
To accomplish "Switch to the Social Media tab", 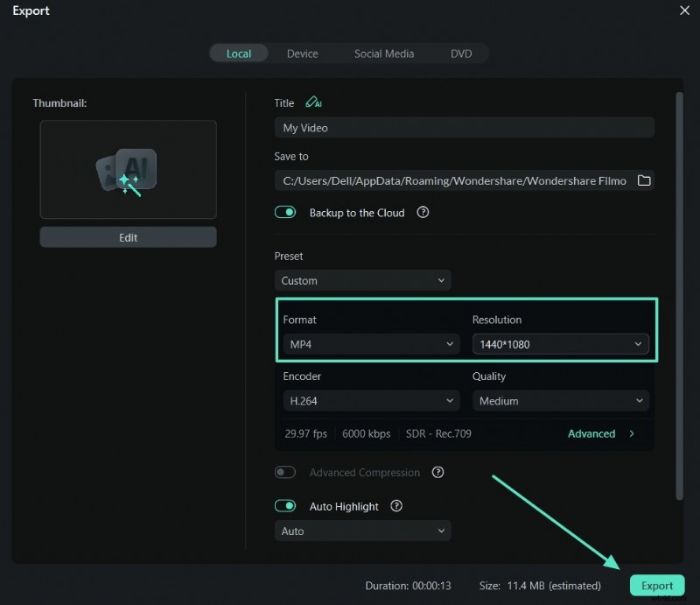I will tap(383, 53).
